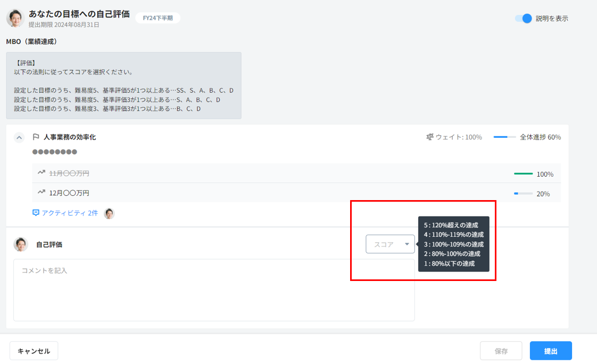Submit the evaluation with 提出
The image size is (597, 364).
coord(551,351)
